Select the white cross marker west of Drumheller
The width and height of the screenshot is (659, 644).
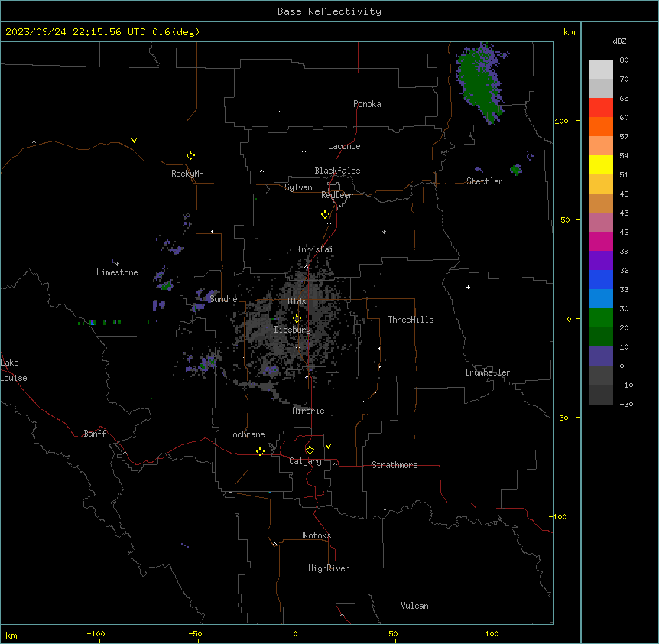[468, 287]
